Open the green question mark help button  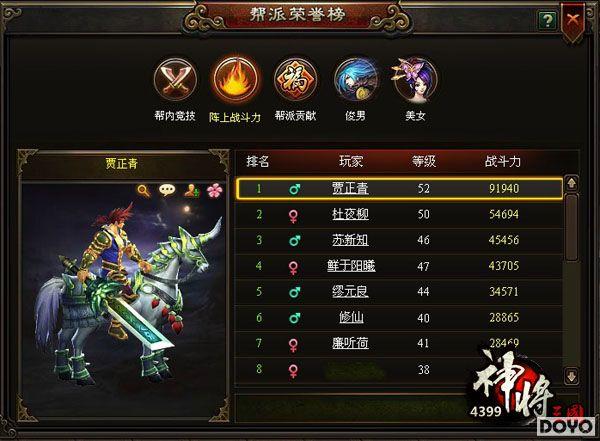[547, 20]
